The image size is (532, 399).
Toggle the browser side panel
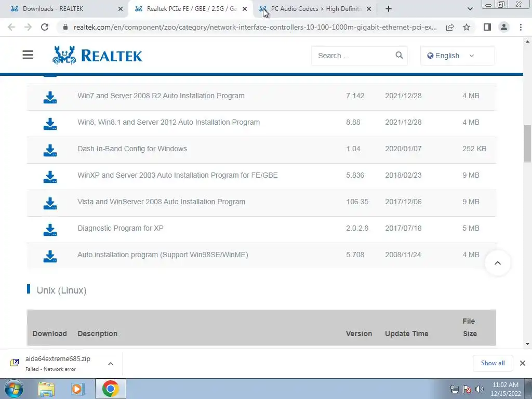tap(487, 27)
